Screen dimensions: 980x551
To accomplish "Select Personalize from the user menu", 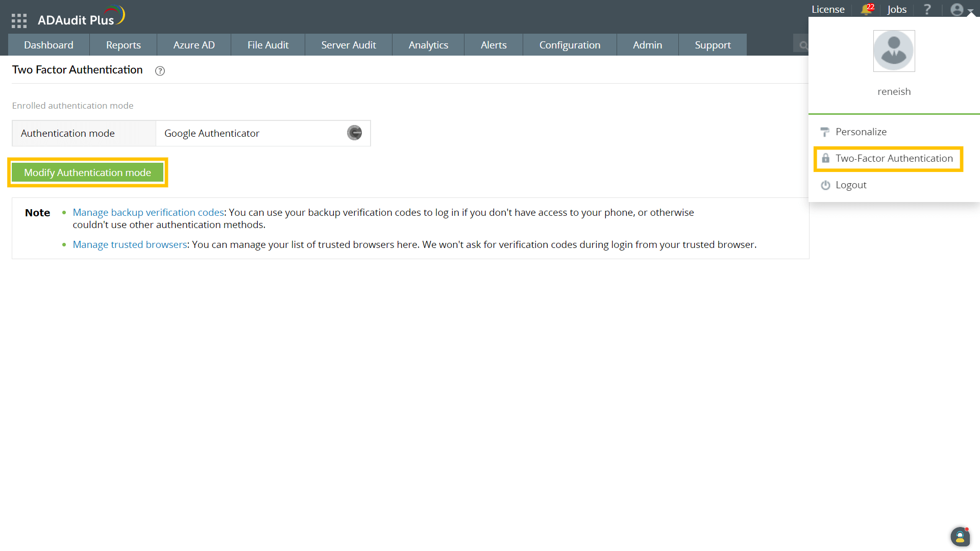I will 861,132.
